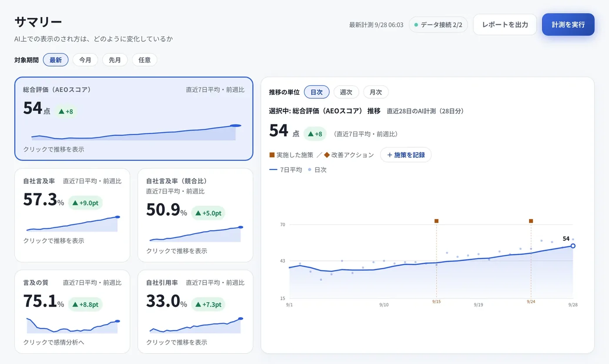Switch target period to 今月

tap(85, 60)
